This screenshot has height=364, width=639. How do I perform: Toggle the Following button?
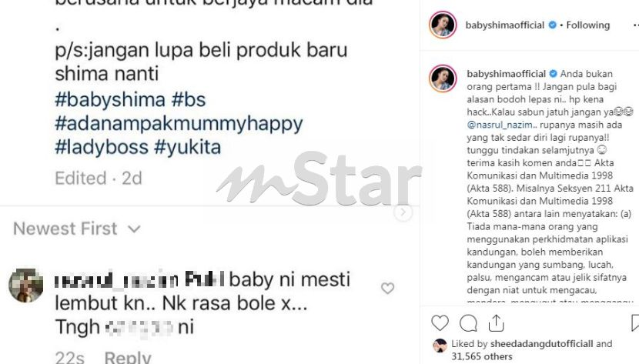587,25
